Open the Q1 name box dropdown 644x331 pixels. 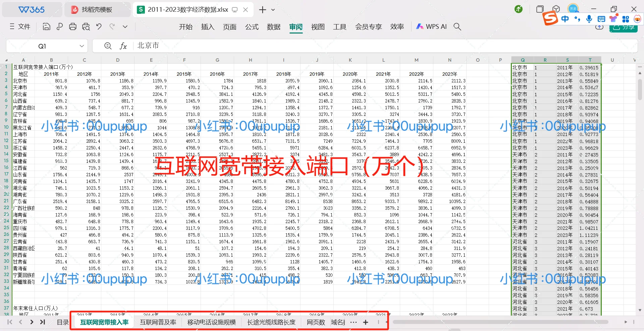tap(82, 46)
